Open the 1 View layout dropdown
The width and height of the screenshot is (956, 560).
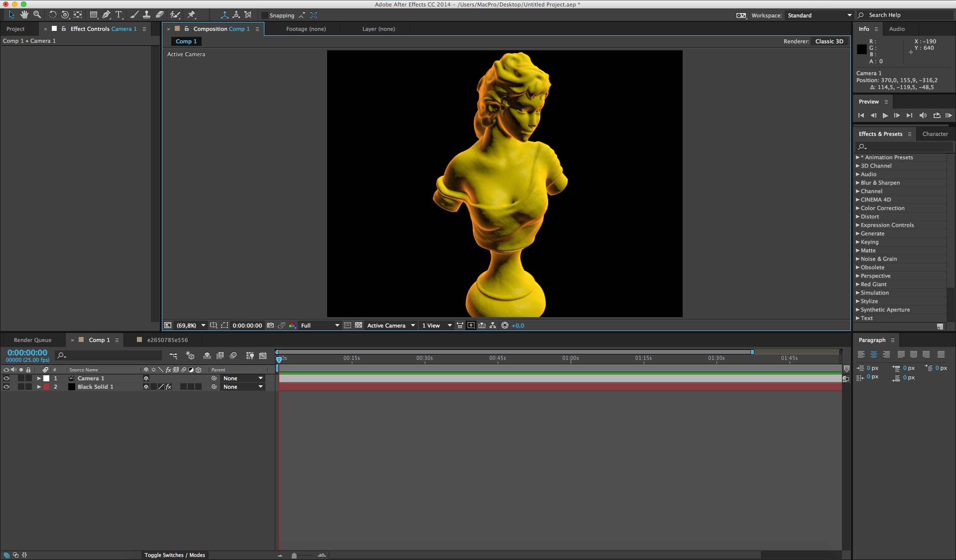(x=437, y=326)
